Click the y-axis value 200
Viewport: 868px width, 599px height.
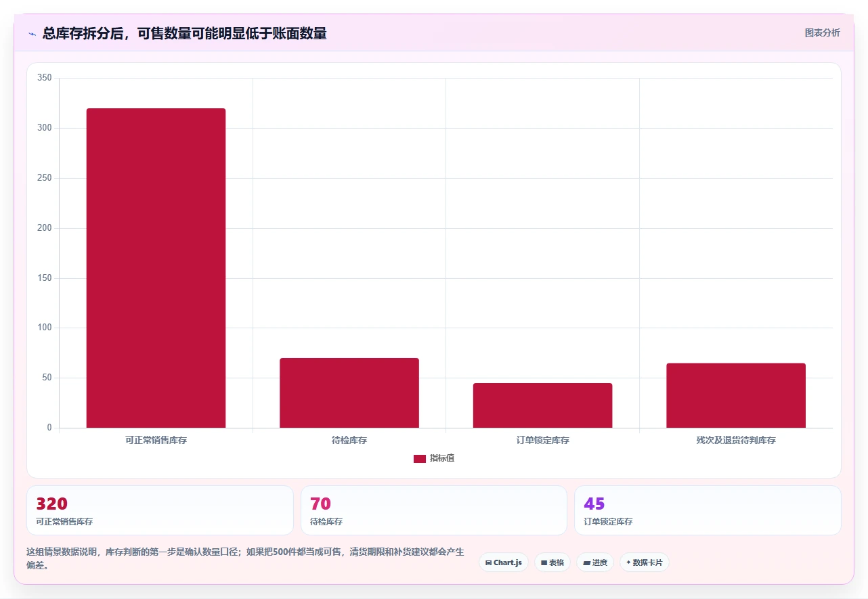(x=45, y=228)
